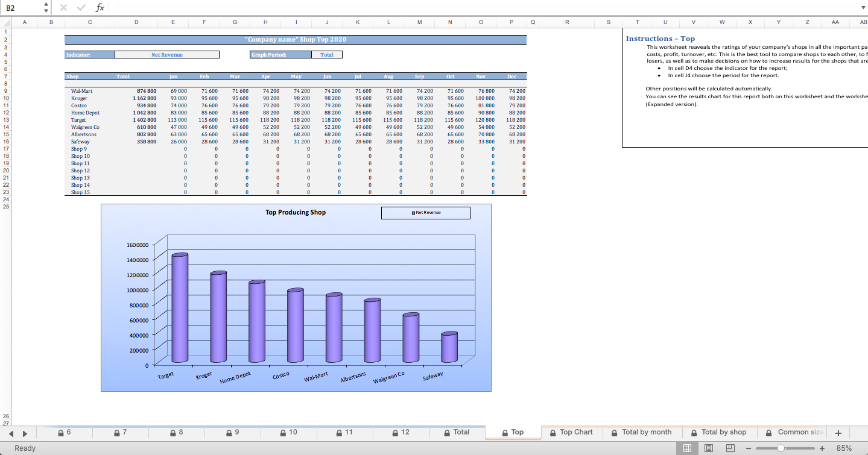
Task: Add a new sheet with plus button
Action: coord(838,432)
